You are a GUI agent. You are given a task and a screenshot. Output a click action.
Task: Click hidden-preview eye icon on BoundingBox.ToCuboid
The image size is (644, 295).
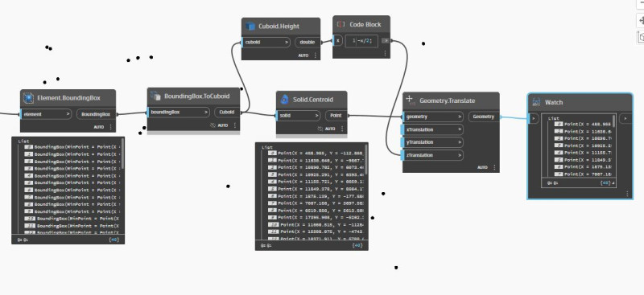[213, 125]
